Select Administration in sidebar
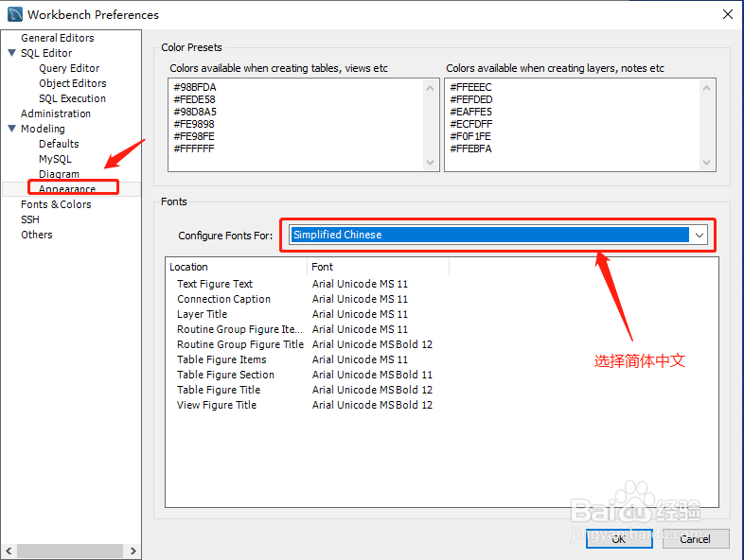Viewport: 744px width, 560px height. point(56,114)
